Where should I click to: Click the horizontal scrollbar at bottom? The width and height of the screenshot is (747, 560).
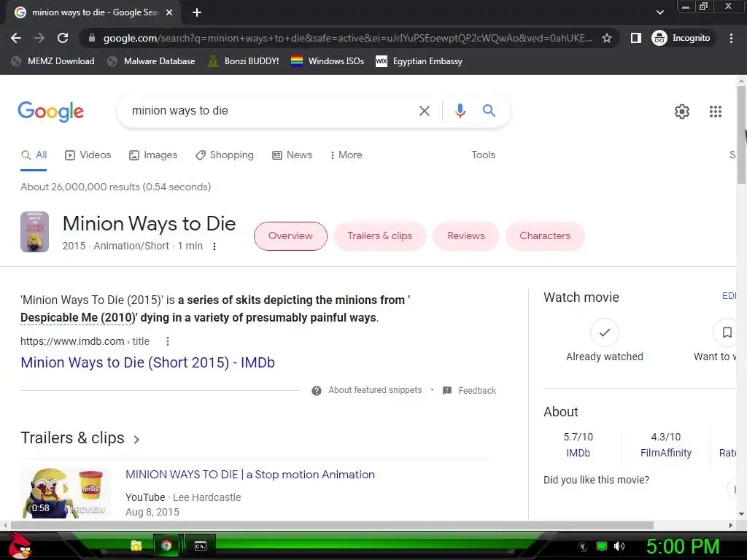coord(332,525)
